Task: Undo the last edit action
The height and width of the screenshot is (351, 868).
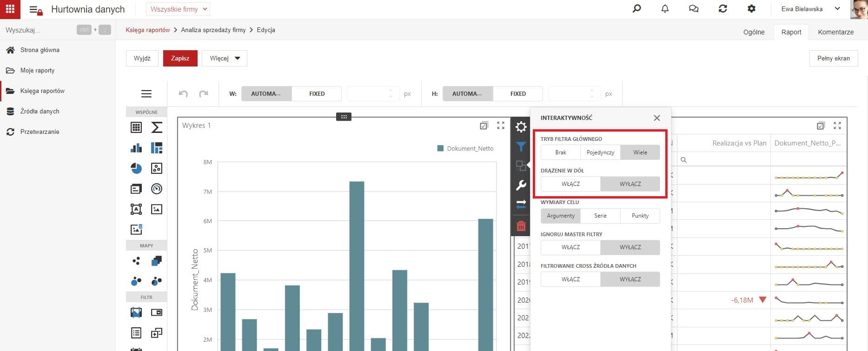Action: click(x=183, y=94)
